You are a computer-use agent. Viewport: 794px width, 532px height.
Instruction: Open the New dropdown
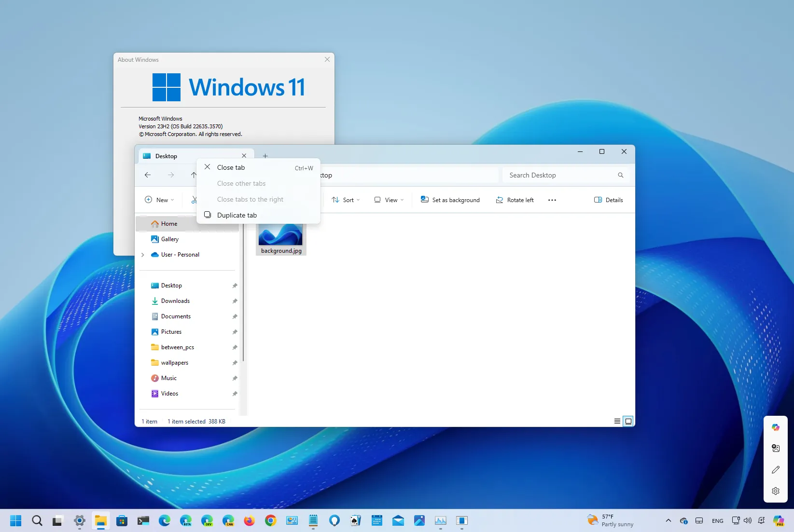[159, 200]
